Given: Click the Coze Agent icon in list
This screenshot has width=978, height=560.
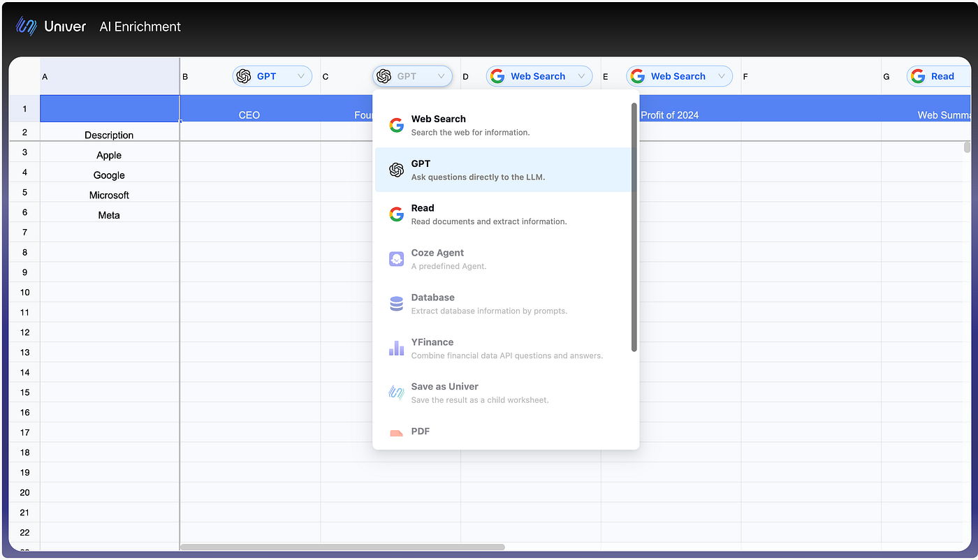Looking at the screenshot, I should point(396,259).
